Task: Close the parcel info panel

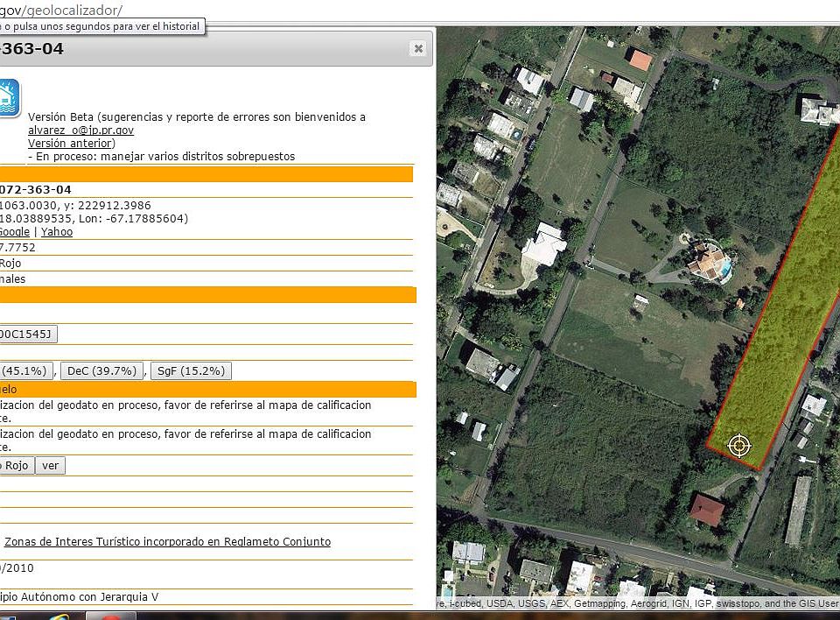Action: [418, 49]
